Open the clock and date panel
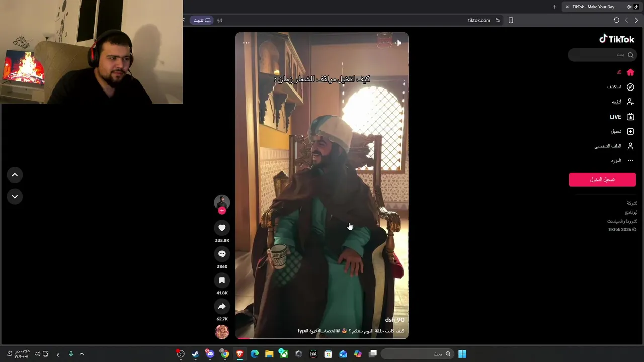 pos(22,354)
